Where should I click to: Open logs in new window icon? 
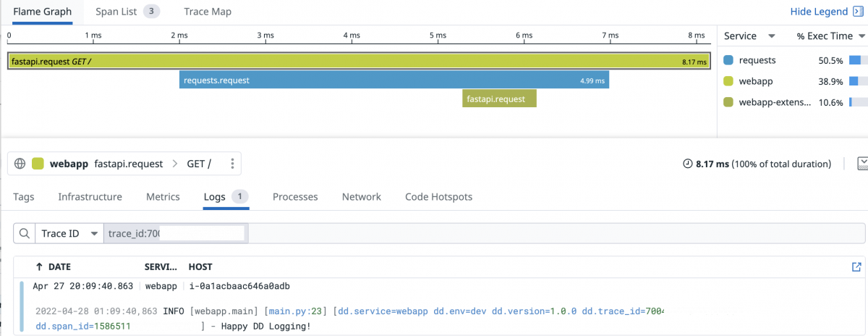coord(856,266)
